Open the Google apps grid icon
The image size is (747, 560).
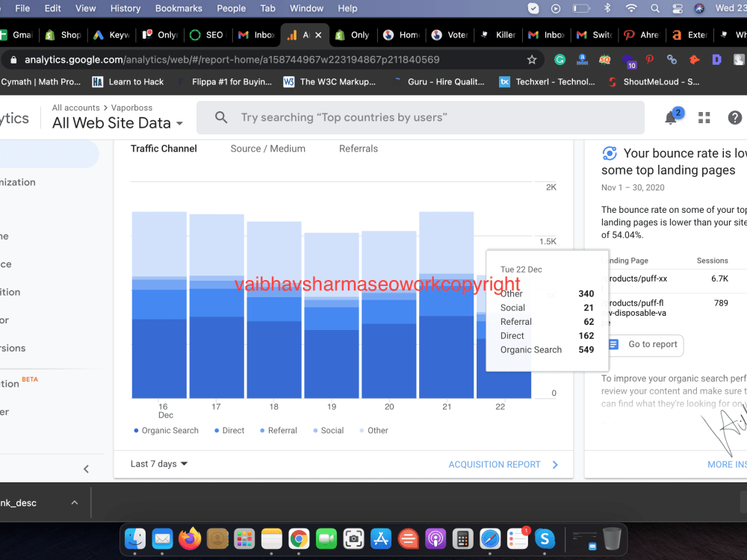tap(704, 118)
